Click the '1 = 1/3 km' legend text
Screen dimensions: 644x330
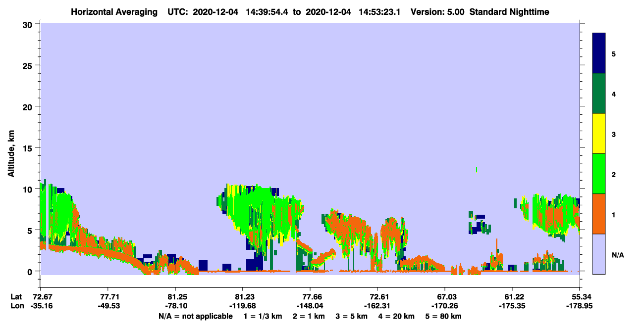pos(264,316)
